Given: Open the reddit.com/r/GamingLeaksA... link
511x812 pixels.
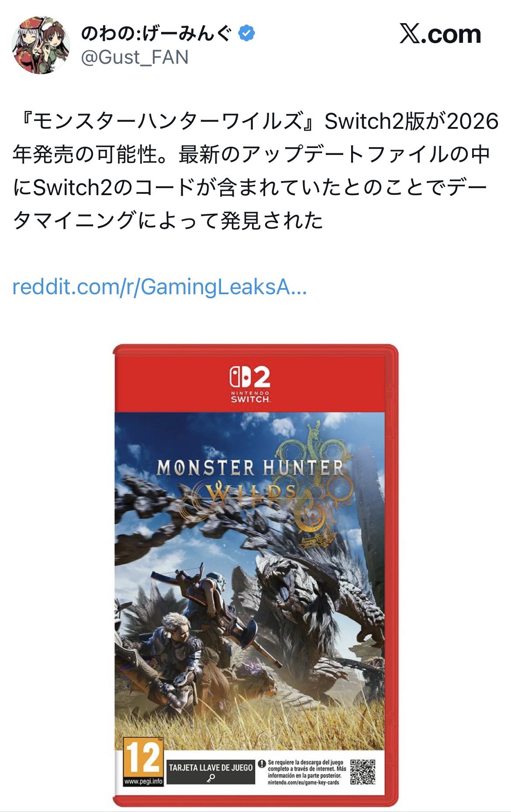Looking at the screenshot, I should point(160,287).
